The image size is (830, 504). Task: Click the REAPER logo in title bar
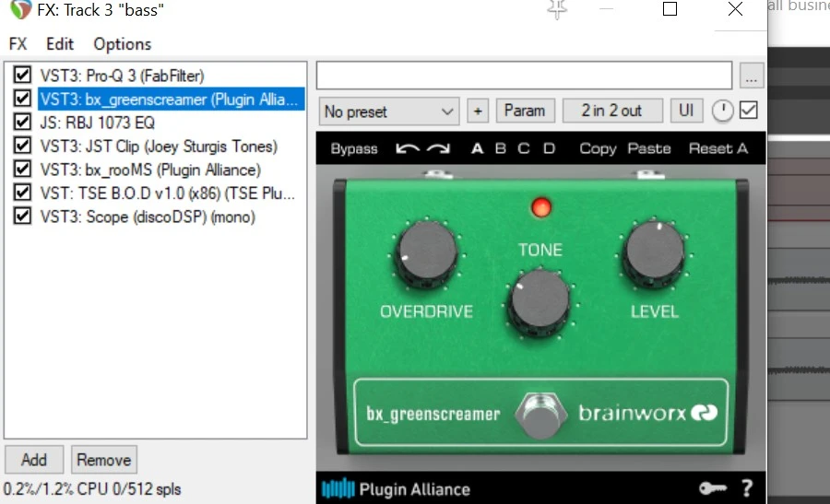click(20, 9)
